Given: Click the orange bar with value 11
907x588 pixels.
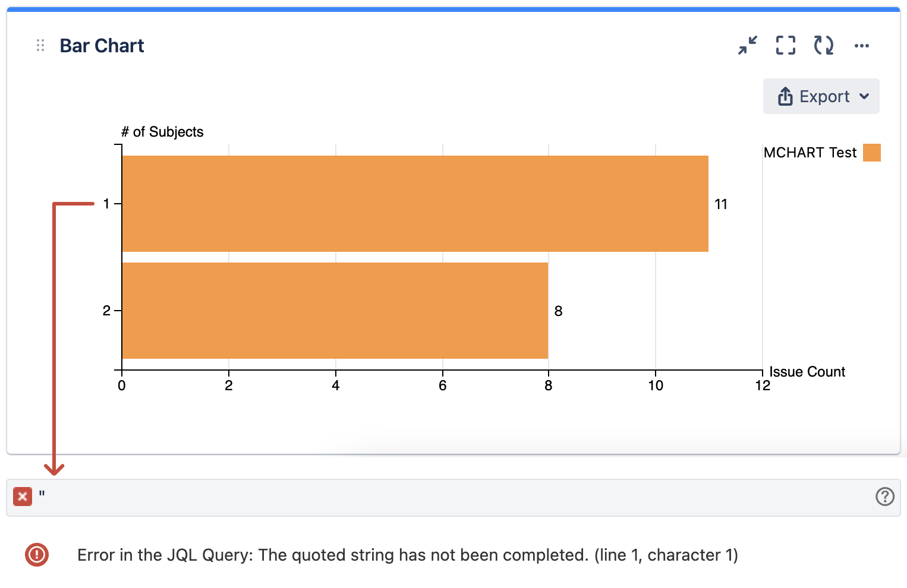Looking at the screenshot, I should pyautogui.click(x=415, y=204).
